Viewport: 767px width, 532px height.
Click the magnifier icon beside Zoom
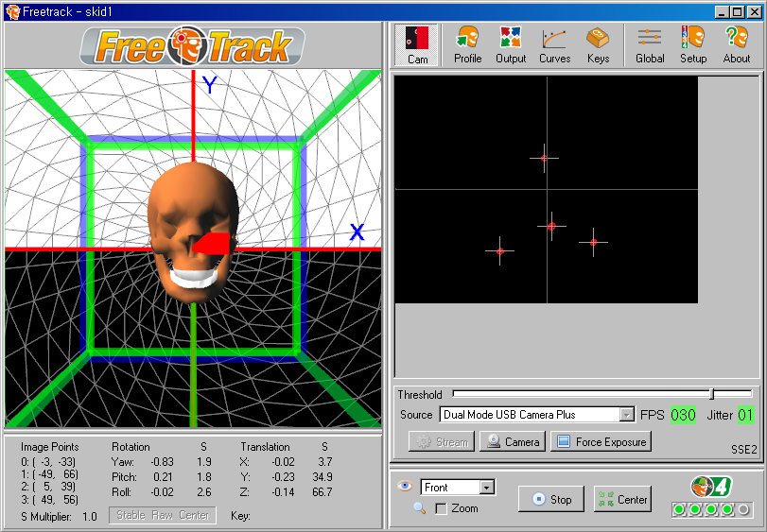[x=419, y=508]
